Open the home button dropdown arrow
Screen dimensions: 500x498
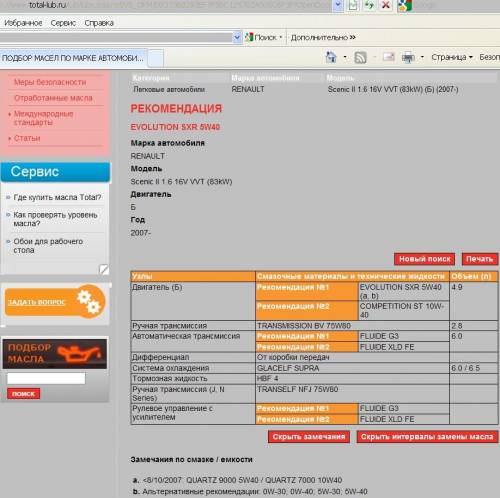(345, 57)
